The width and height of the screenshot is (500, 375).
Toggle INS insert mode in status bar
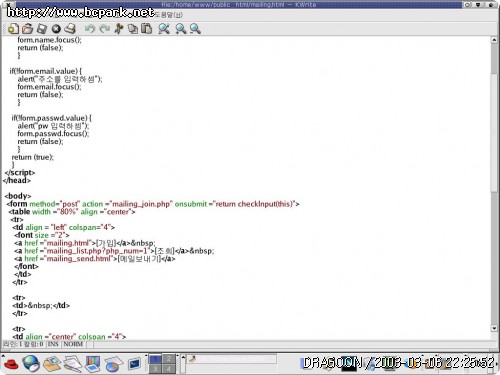[53, 344]
